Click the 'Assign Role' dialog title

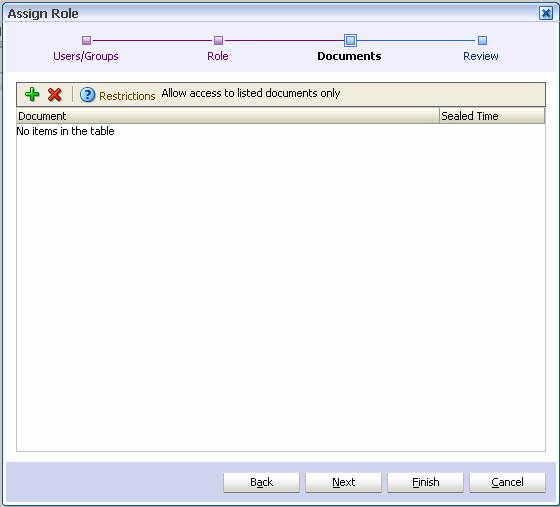tap(43, 14)
